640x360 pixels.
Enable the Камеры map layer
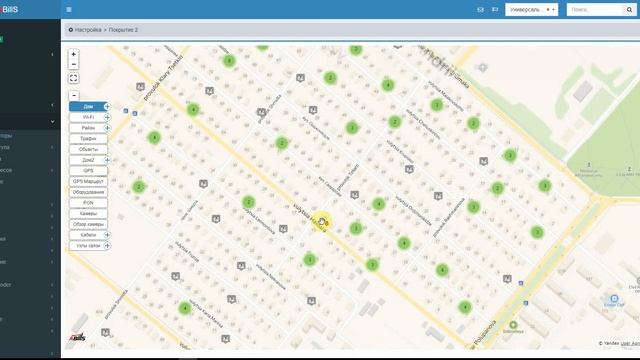pos(88,213)
